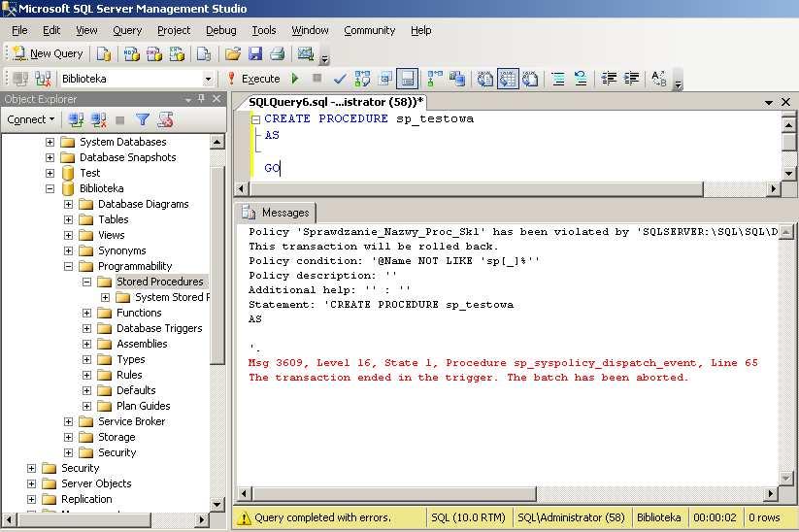799x532 pixels.
Task: Select the Stored Procedures tree item
Action: point(160,282)
